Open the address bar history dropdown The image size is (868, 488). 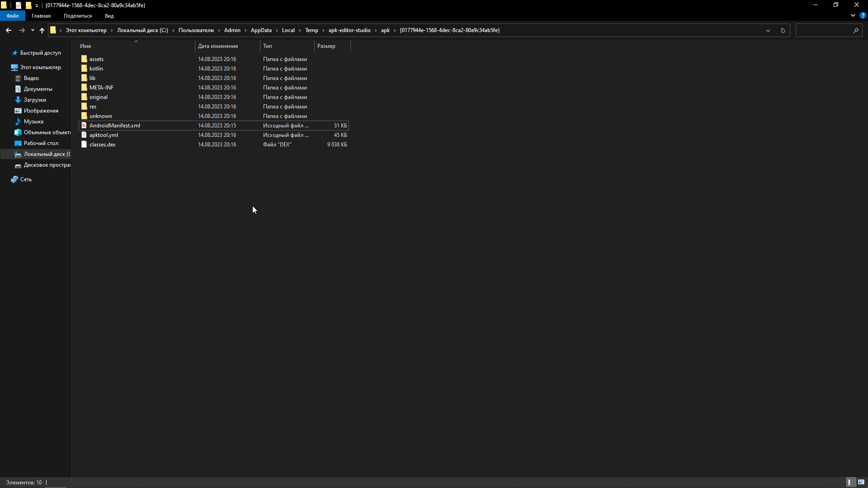(x=768, y=30)
